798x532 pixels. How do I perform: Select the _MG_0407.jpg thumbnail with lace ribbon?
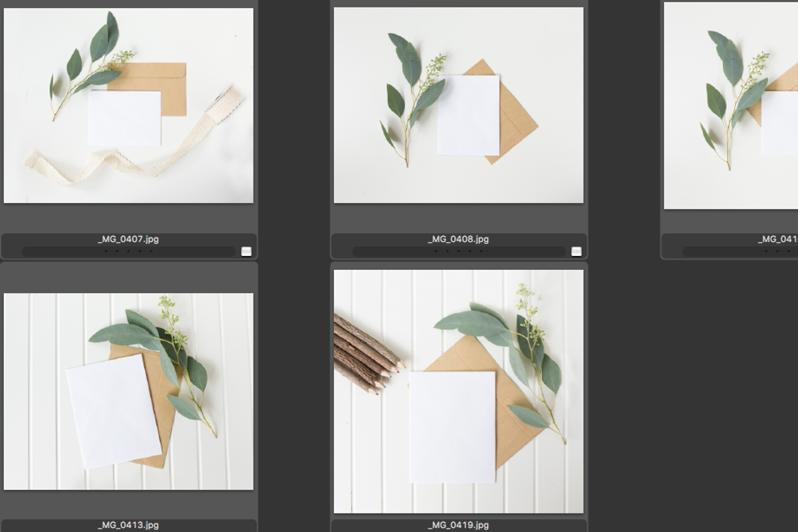coord(128,106)
